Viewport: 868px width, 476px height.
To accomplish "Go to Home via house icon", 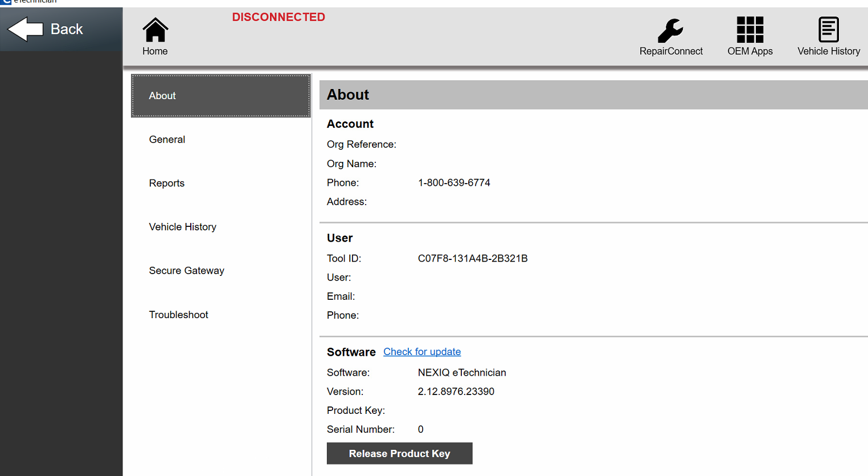I will [155, 30].
